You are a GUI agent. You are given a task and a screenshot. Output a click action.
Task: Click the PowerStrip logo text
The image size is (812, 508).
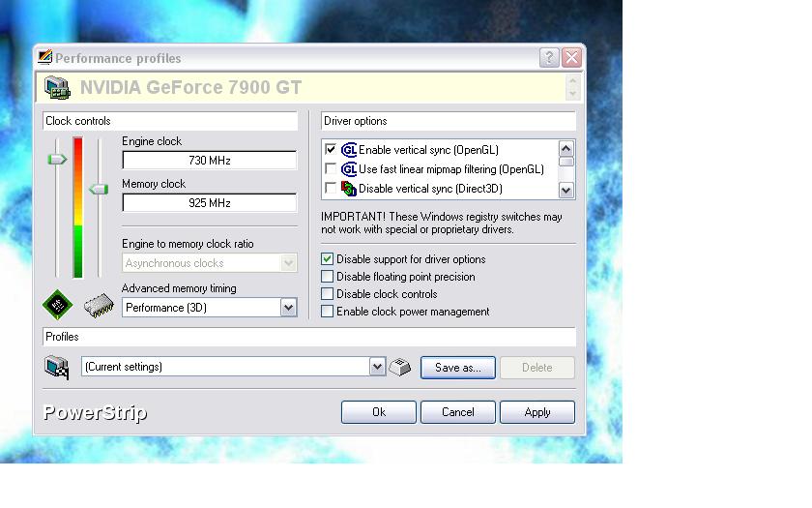(96, 413)
